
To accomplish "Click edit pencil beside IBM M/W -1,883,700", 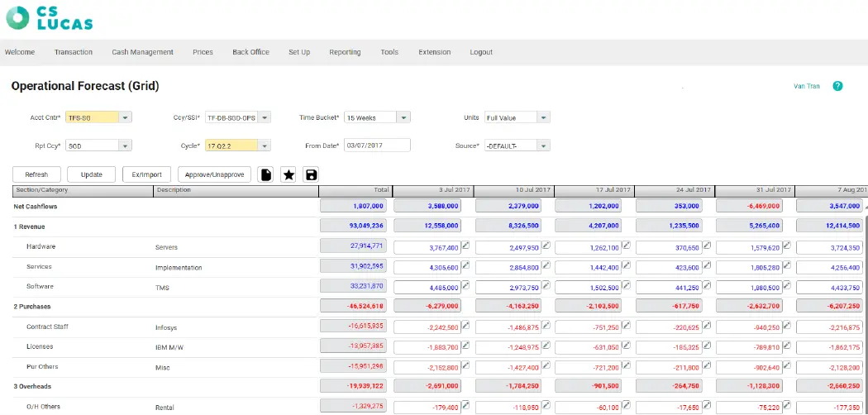I will (465, 345).
